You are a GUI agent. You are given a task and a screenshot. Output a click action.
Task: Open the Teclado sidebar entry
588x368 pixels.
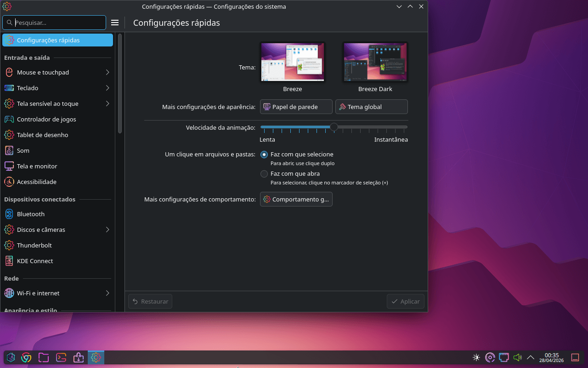coord(28,88)
